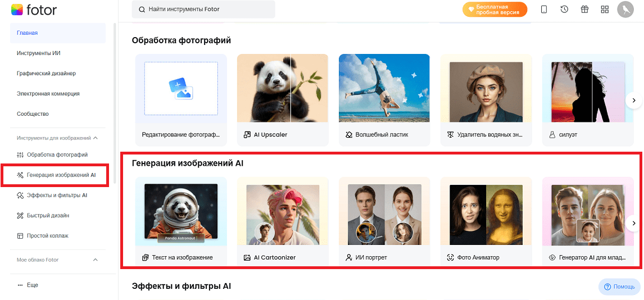644x300 pixels.
Task: Click the AI Upscaler label icon
Action: (247, 135)
